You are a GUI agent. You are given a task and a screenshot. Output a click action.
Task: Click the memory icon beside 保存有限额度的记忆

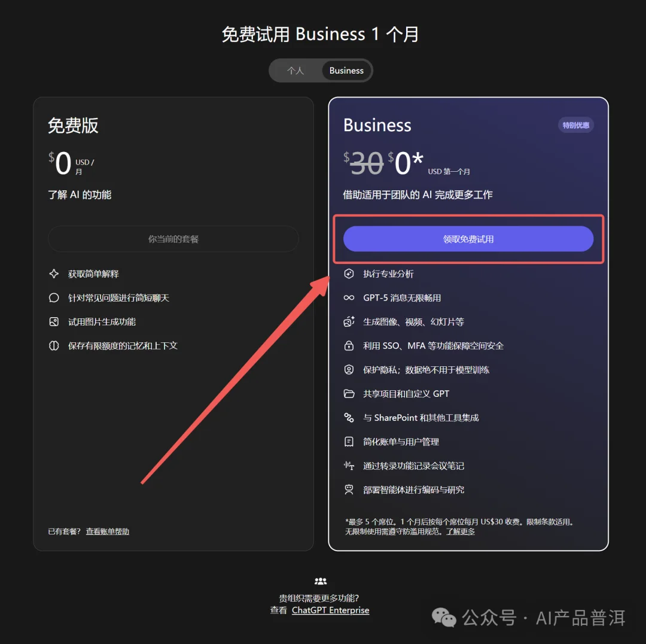(x=54, y=345)
